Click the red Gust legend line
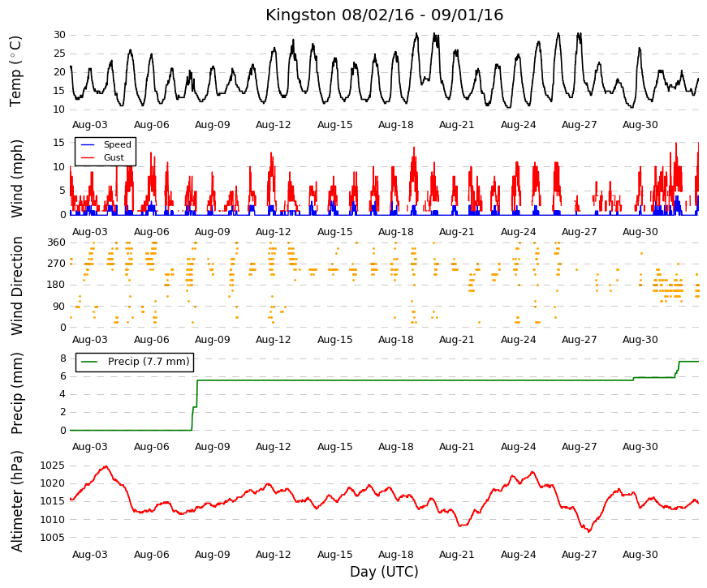 click(x=88, y=157)
